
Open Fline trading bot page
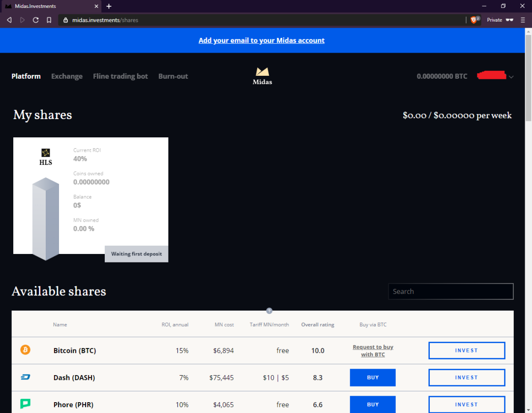(x=120, y=76)
